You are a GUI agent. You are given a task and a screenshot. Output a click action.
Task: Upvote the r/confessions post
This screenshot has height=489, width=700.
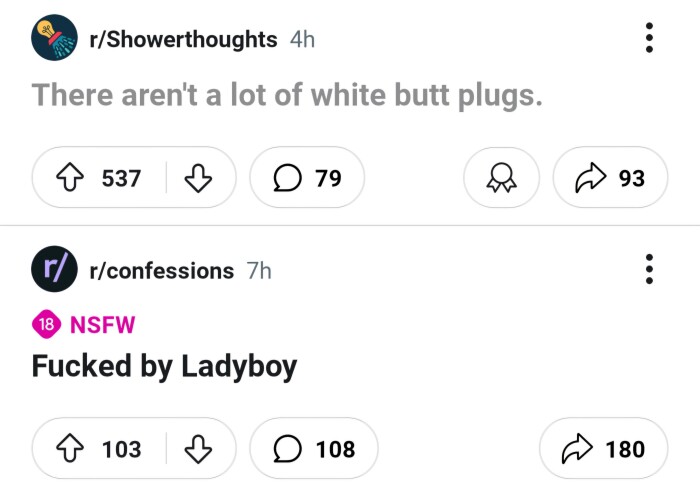click(70, 448)
